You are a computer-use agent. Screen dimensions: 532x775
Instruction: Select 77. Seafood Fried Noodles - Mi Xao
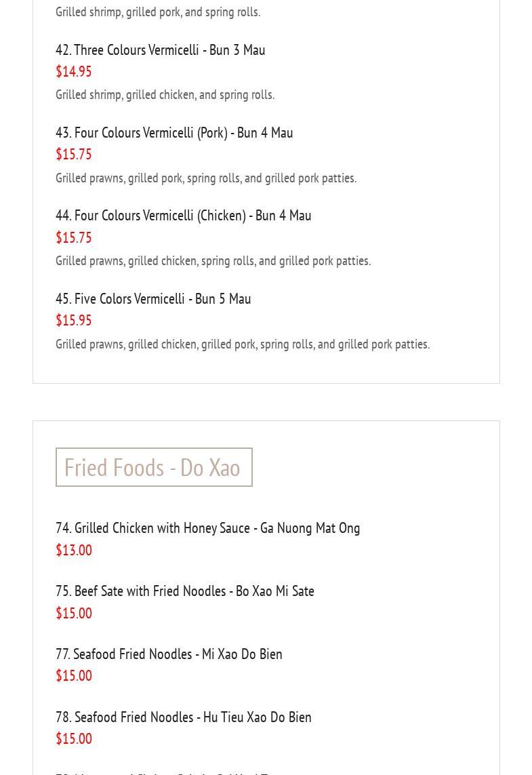[169, 654]
